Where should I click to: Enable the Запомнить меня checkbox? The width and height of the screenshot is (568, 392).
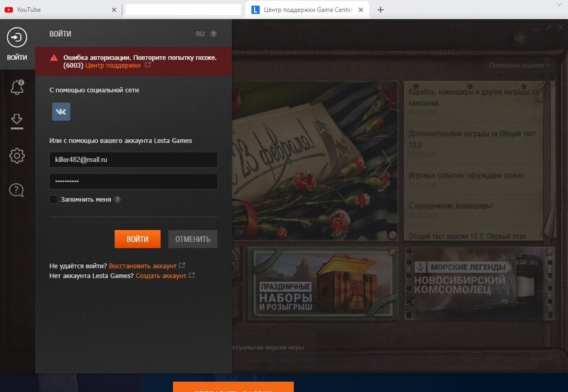tap(53, 200)
